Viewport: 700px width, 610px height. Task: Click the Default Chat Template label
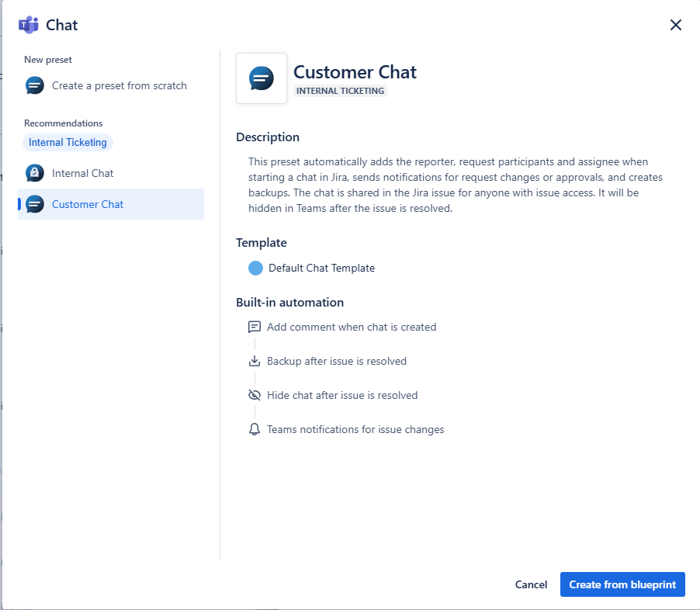(321, 268)
